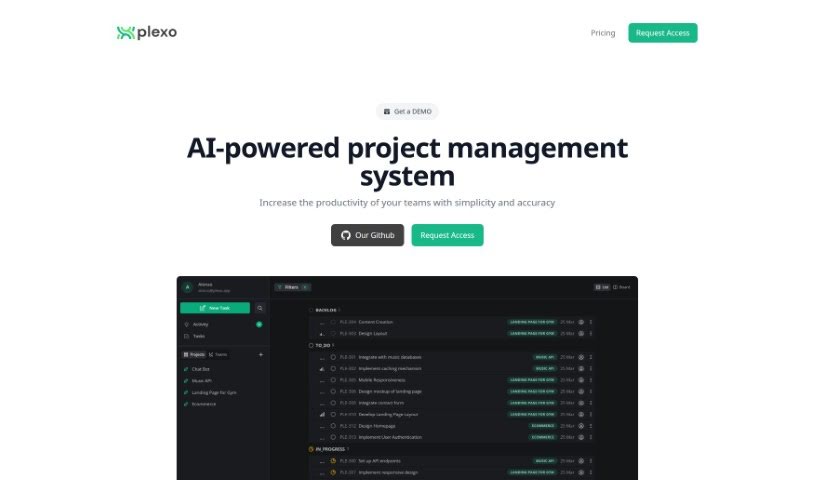Click the user avatar 'A' in the sidebar
Screen dimensions: 815x480
(188, 287)
